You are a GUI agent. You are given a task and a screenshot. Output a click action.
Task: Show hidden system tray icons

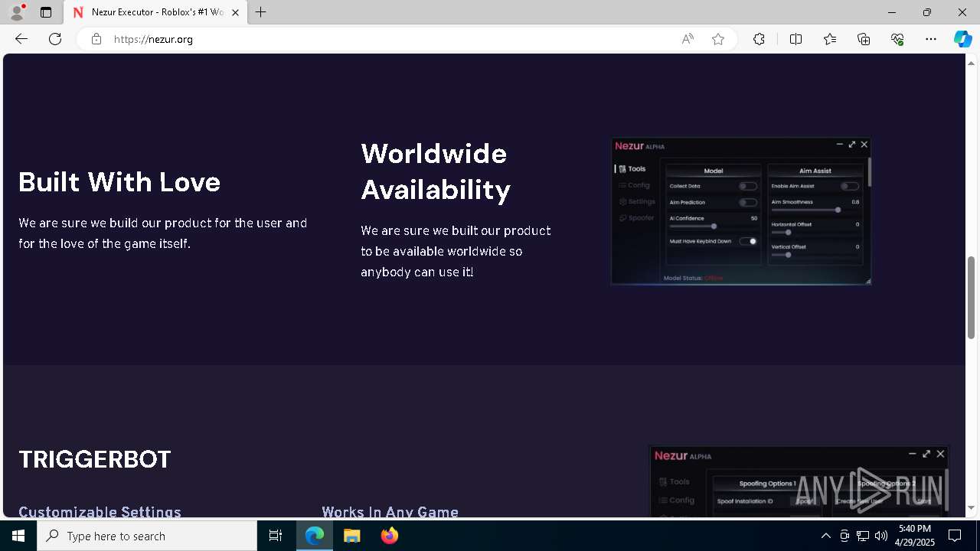(x=825, y=536)
